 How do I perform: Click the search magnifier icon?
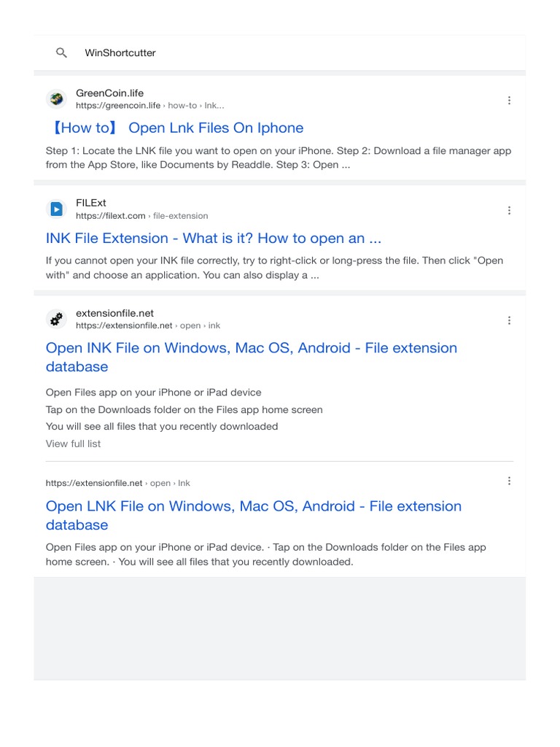pyautogui.click(x=62, y=53)
